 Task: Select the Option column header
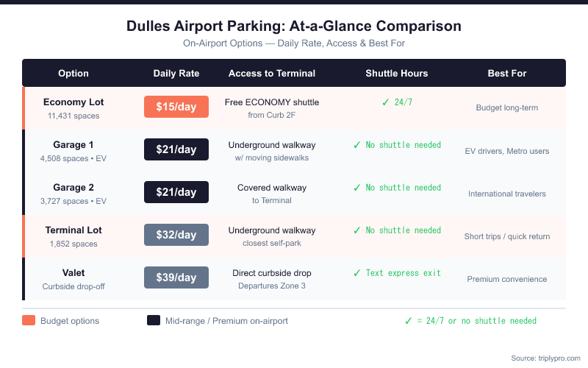tap(73, 73)
